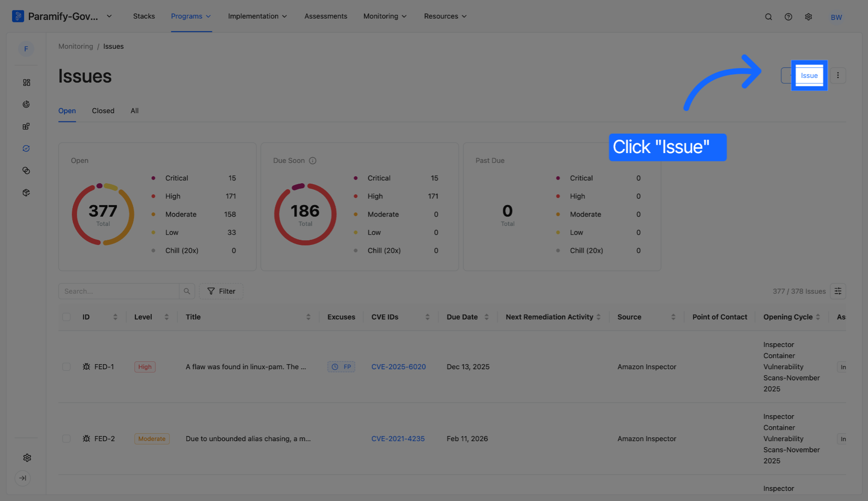Check the FED-1 row checkbox
This screenshot has height=501, width=868.
point(66,366)
